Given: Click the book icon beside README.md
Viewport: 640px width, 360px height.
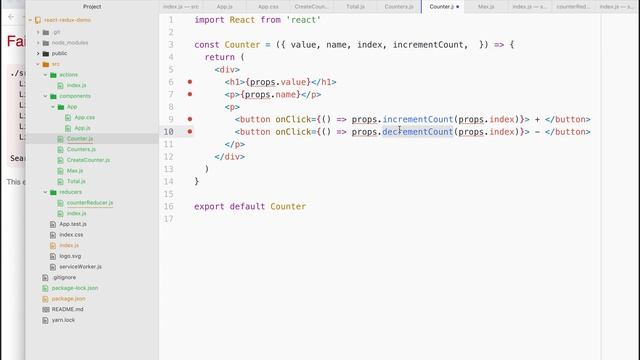Looking at the screenshot, I should (45, 309).
